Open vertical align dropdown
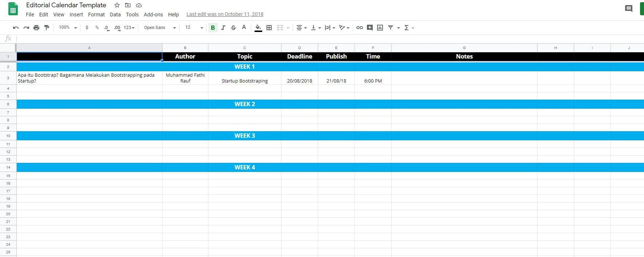This screenshot has width=644, height=257. click(x=316, y=28)
